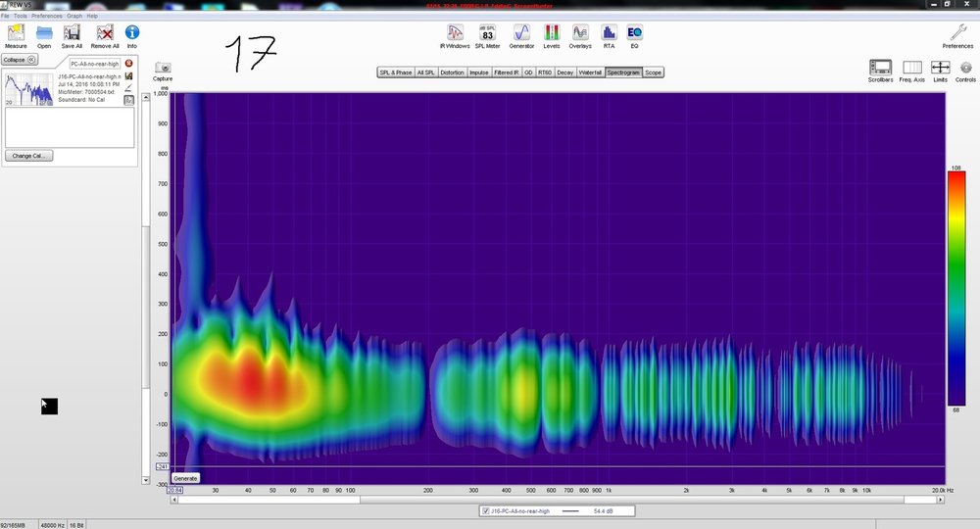
Task: Open the Graph menu
Action: point(74,16)
